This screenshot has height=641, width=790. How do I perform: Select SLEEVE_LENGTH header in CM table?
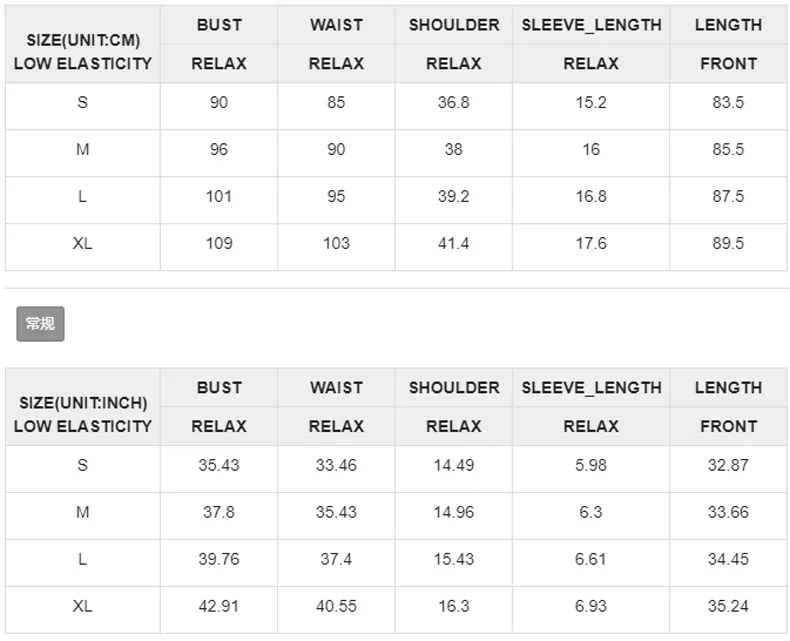(591, 25)
